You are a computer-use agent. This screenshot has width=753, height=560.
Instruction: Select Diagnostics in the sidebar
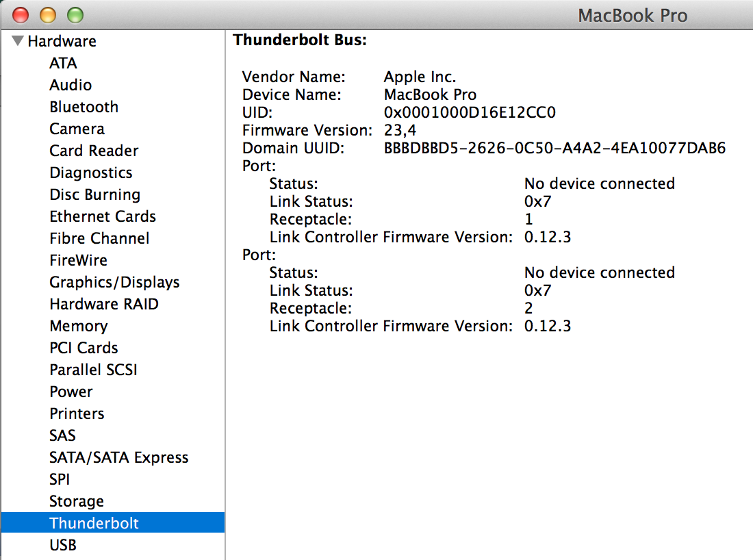91,173
